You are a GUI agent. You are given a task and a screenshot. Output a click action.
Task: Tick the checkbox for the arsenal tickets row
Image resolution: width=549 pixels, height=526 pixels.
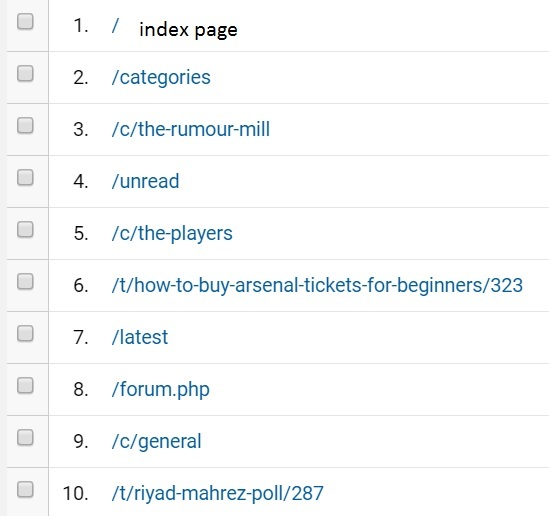coord(25,282)
